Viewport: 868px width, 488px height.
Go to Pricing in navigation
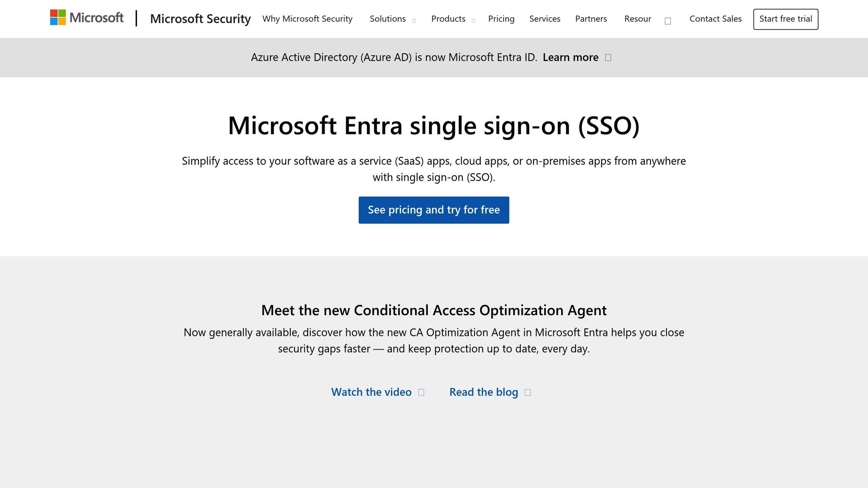501,19
